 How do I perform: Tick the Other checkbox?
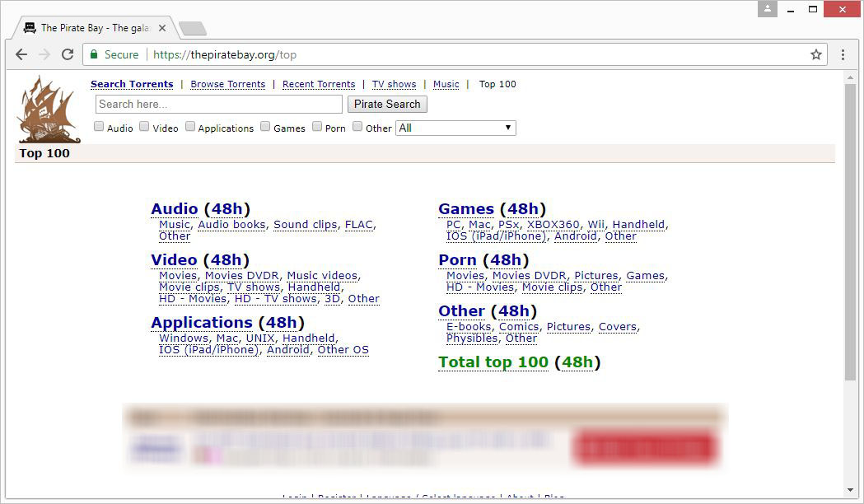coord(357,127)
